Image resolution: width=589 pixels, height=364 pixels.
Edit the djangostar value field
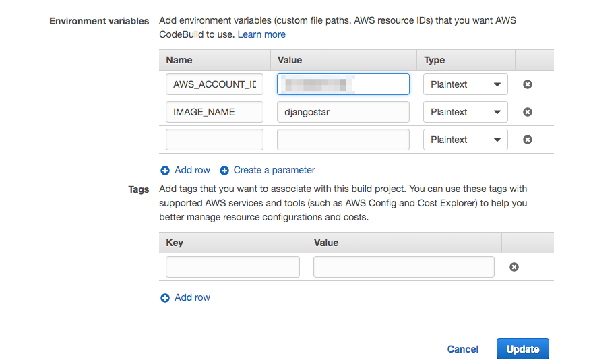pyautogui.click(x=343, y=112)
